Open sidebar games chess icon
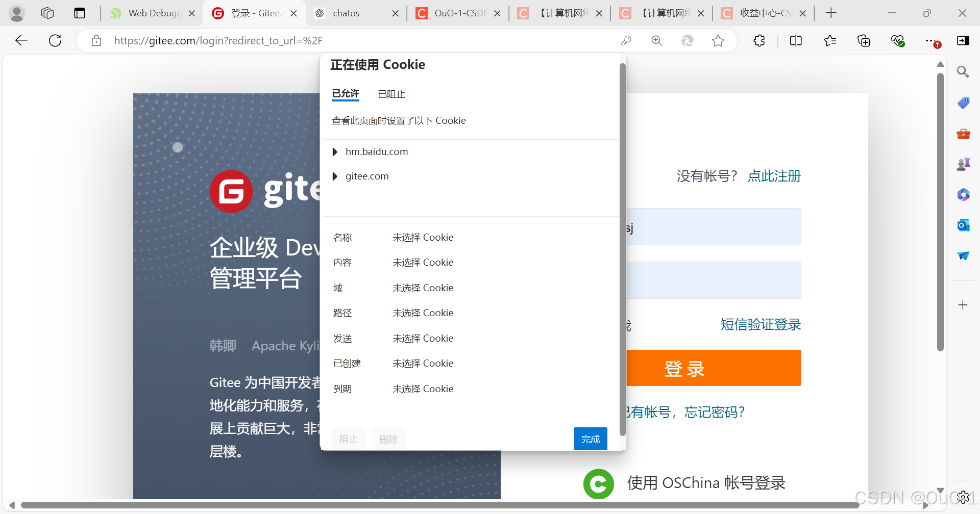This screenshot has width=980, height=514. (963, 164)
